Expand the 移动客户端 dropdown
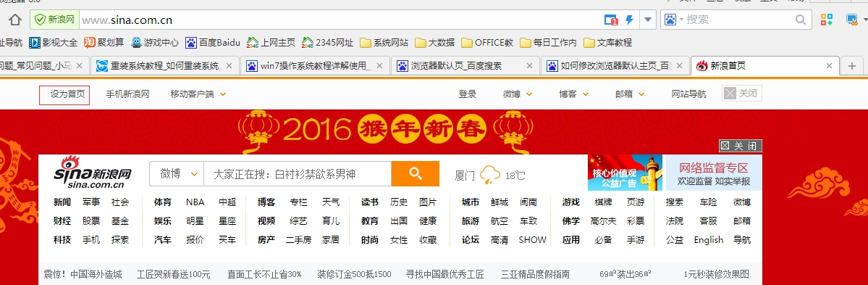Image resolution: width=868 pixels, height=285 pixels. coord(198,94)
